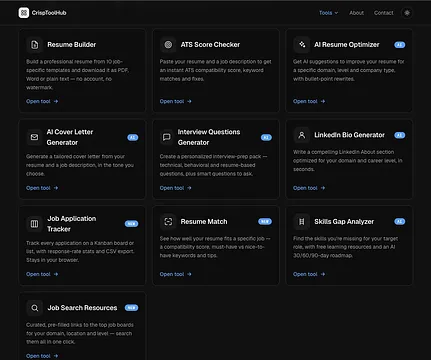Click the CrispToolHub logo icon

(24, 13)
